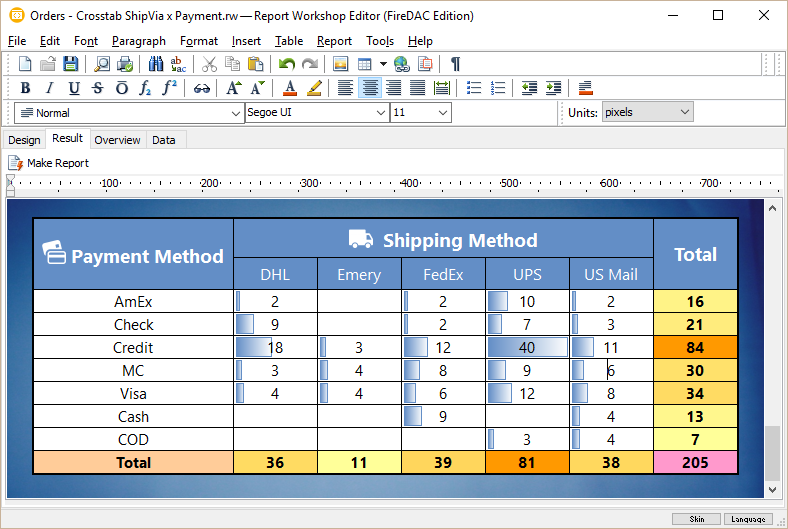Toggle center paragraph alignment
This screenshot has width=788, height=529.
[370, 88]
